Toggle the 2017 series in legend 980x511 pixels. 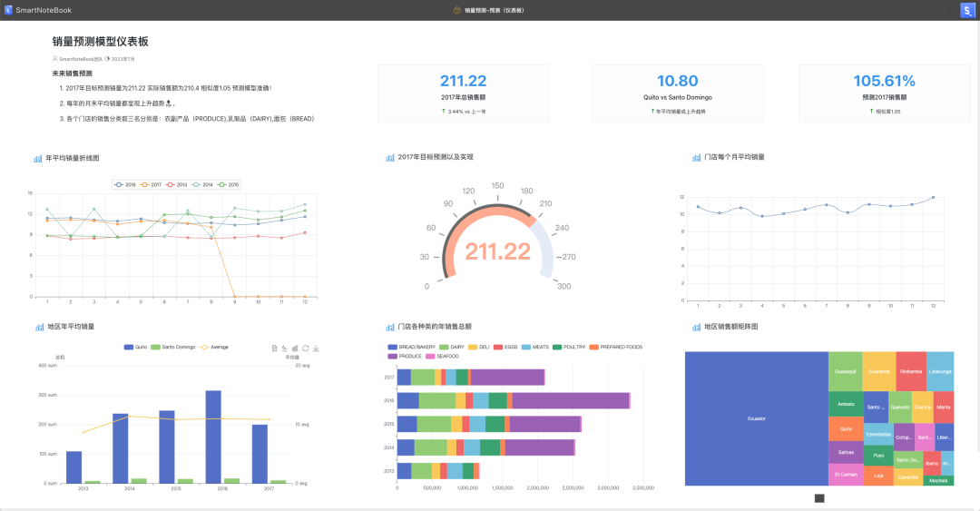click(x=151, y=184)
